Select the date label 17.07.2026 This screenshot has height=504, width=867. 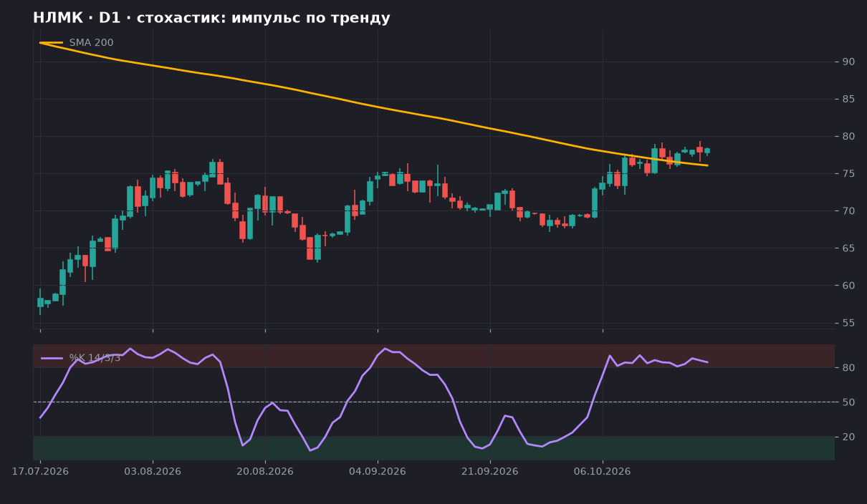(40, 471)
